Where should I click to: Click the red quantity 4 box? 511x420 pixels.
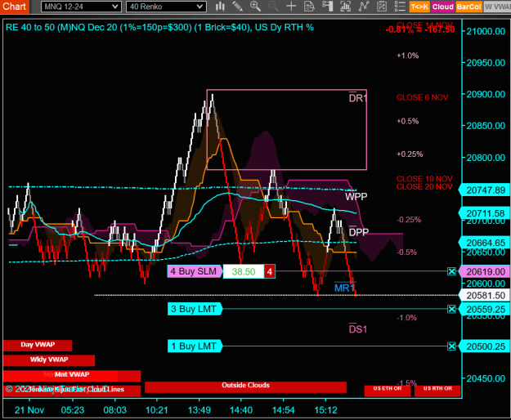click(x=270, y=271)
